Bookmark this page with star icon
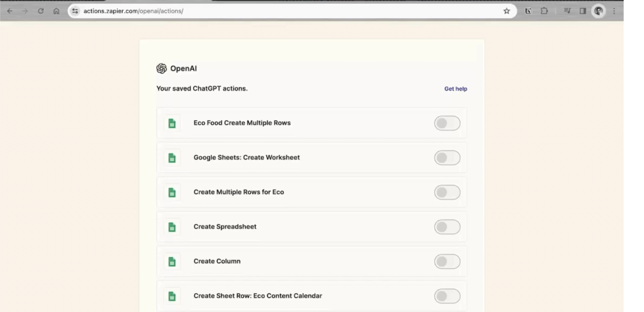Image resolution: width=644 pixels, height=312 pixels. [507, 11]
